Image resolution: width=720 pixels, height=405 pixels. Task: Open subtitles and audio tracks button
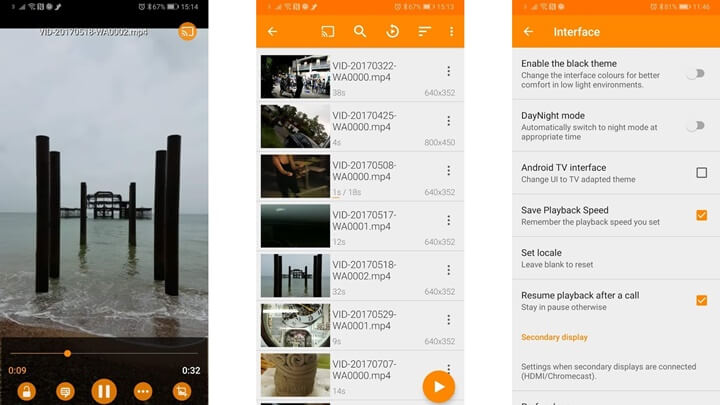click(x=65, y=391)
